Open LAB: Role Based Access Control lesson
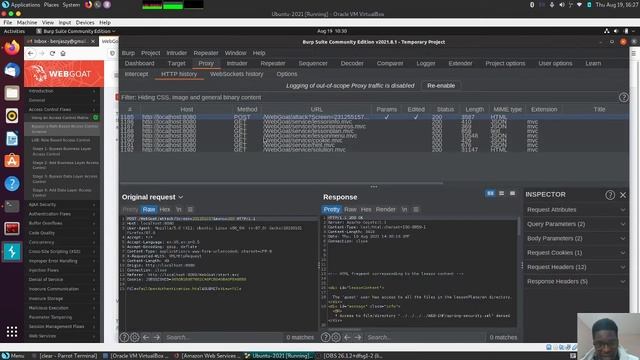Viewport: 640px width, 360px height. tap(61, 140)
